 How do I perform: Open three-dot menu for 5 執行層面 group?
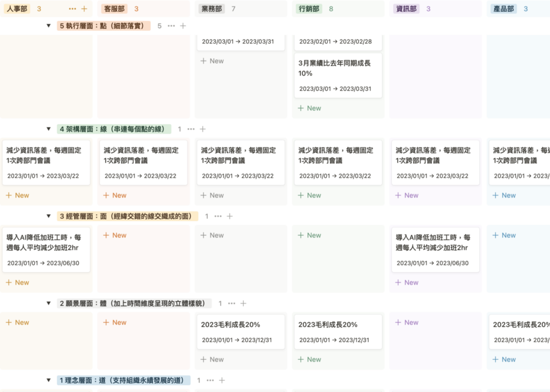point(171,26)
